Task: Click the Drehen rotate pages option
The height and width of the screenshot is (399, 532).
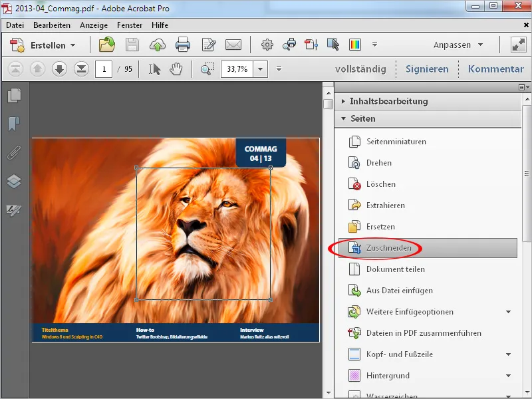Action: (x=370, y=163)
